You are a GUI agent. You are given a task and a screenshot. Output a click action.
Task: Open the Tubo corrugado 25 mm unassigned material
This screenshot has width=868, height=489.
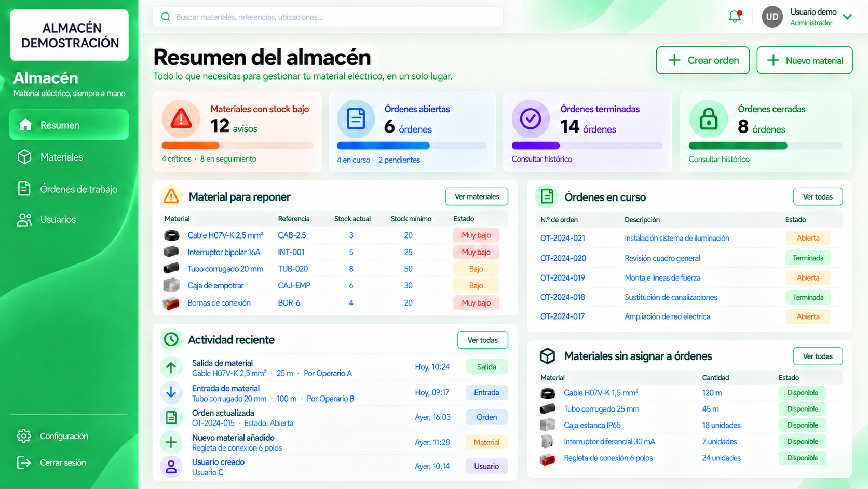(601, 409)
